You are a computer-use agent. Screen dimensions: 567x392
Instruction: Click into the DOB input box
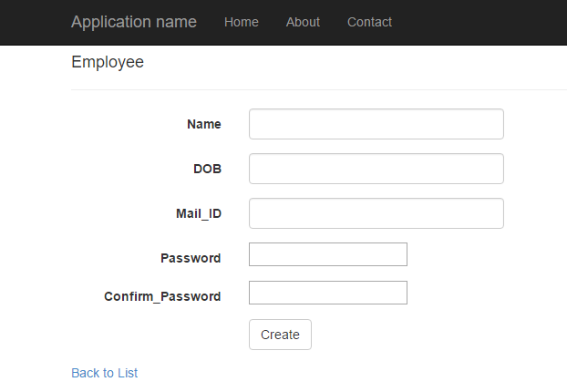[376, 169]
